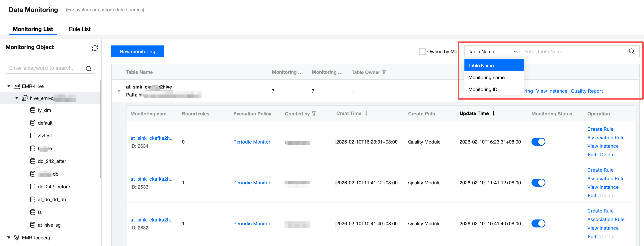Sort by Update Time arrow icon
644x246 pixels.
click(x=494, y=113)
